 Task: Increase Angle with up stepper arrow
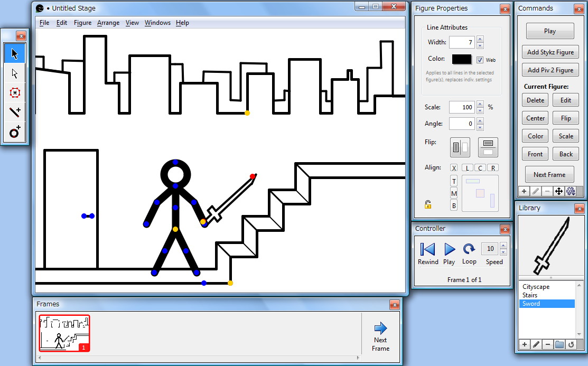click(480, 120)
